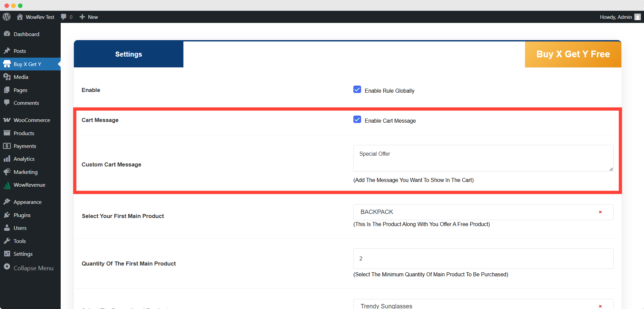Screen dimensions: 644x309
Task: Click the Custom Cart Message textarea
Action: [483, 158]
